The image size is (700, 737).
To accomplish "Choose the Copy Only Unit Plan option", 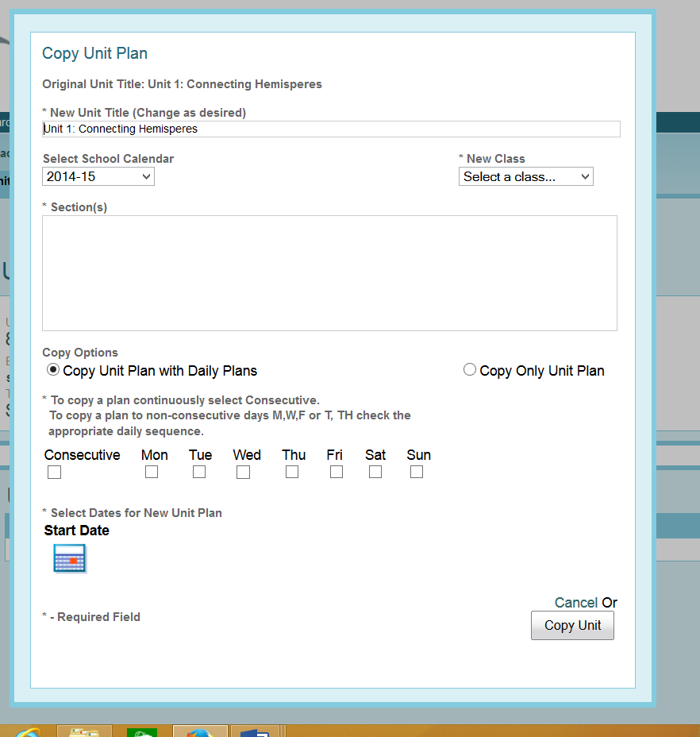I will [470, 369].
